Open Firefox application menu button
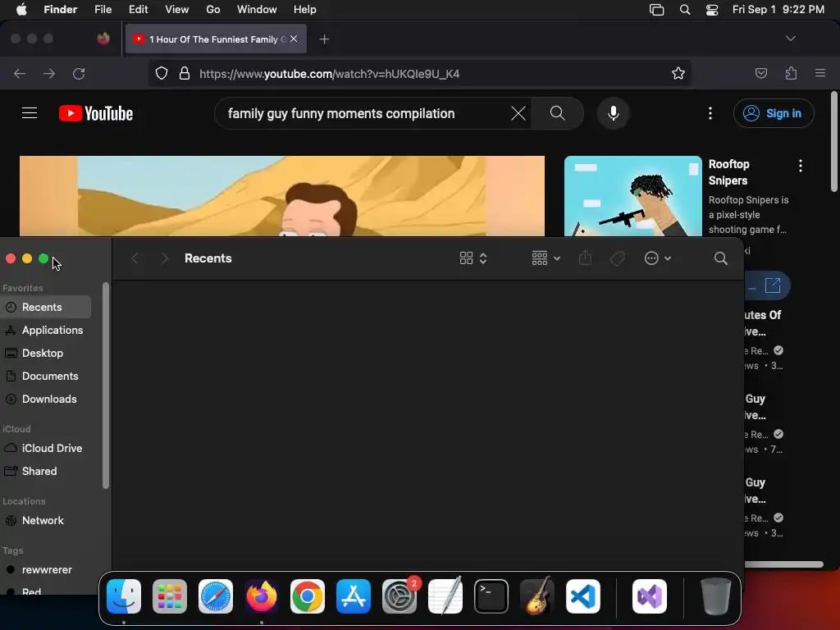The height and width of the screenshot is (630, 840). [820, 73]
